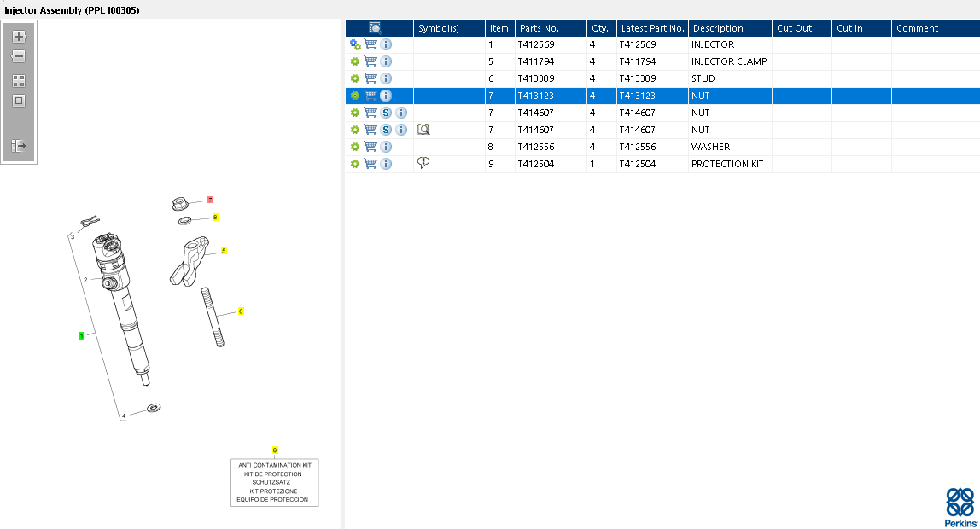Click the green callout 1 on diagram
Viewport: 980px width, 529px height.
(81, 335)
